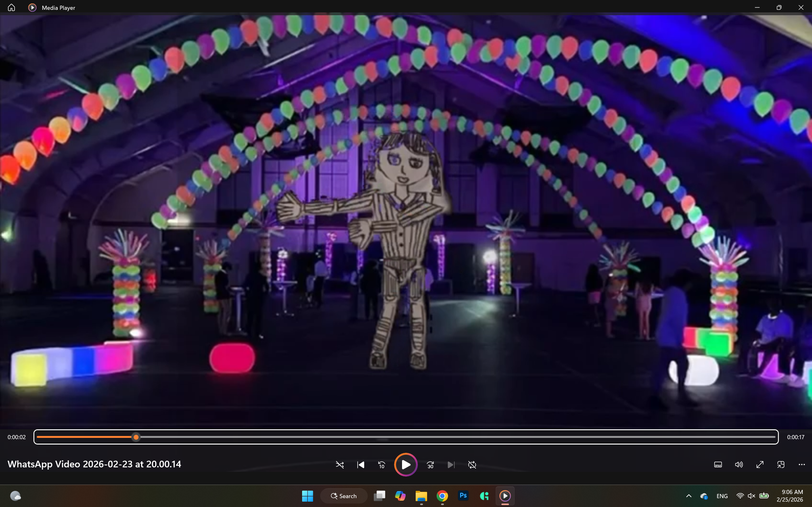812x507 pixels.
Task: Toggle mute via the taskbar speaker icon
Action: click(x=751, y=496)
